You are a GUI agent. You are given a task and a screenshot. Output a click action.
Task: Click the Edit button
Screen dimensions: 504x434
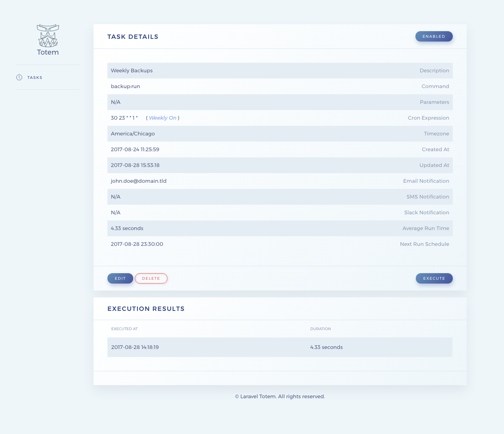(120, 278)
